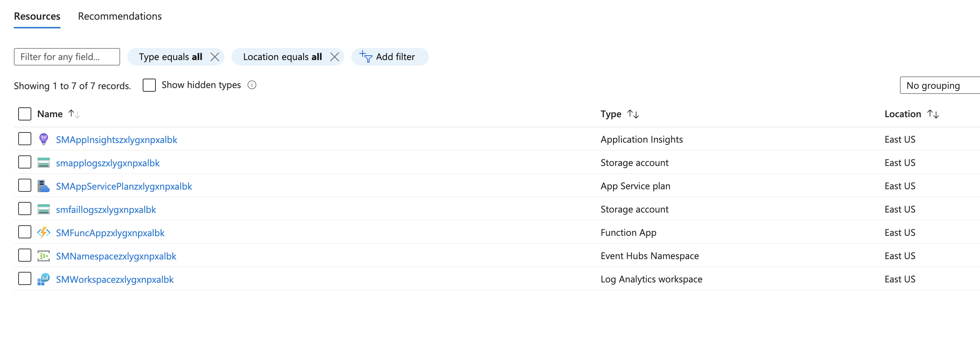The image size is (980, 337).
Task: Open the SMWorkspacezxlygxnpxalbk resource link
Action: pyautogui.click(x=115, y=279)
